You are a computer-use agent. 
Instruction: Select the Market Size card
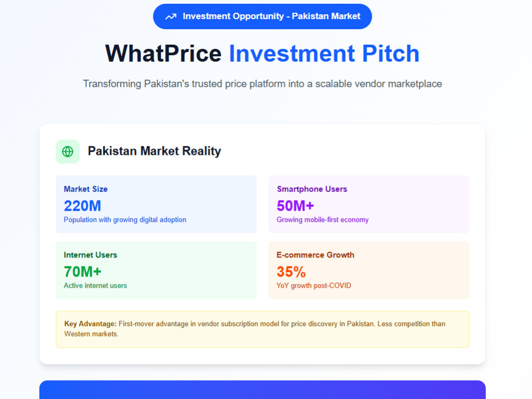click(156, 204)
